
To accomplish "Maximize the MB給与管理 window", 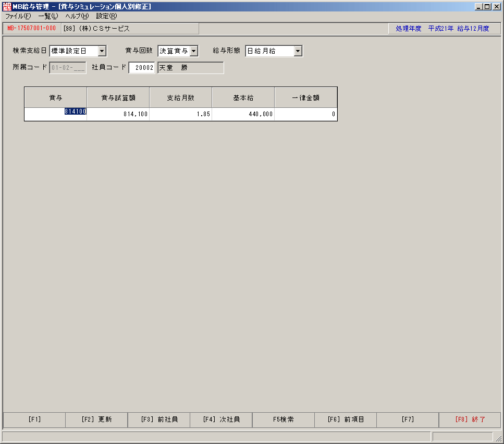I will pyautogui.click(x=487, y=6).
